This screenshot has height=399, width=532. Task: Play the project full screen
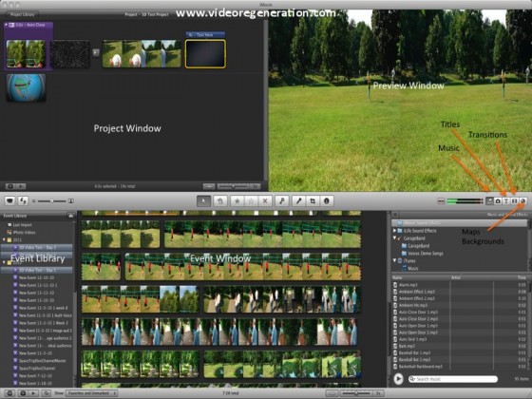10,186
